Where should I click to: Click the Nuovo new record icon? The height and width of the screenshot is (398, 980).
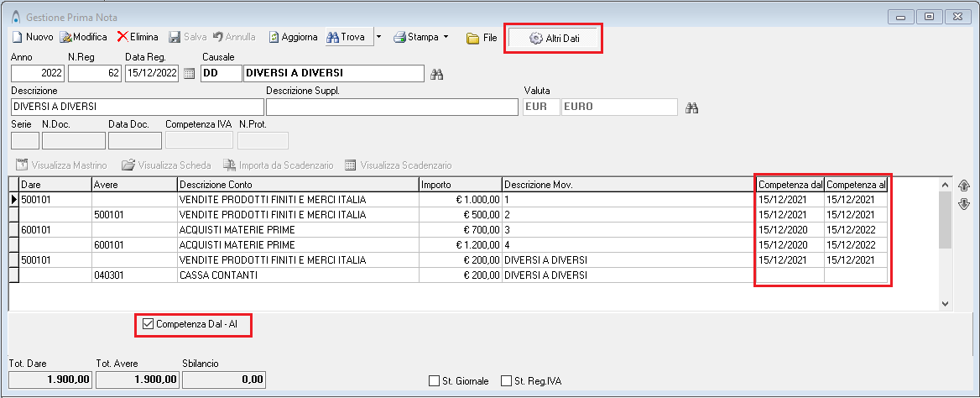(x=18, y=37)
